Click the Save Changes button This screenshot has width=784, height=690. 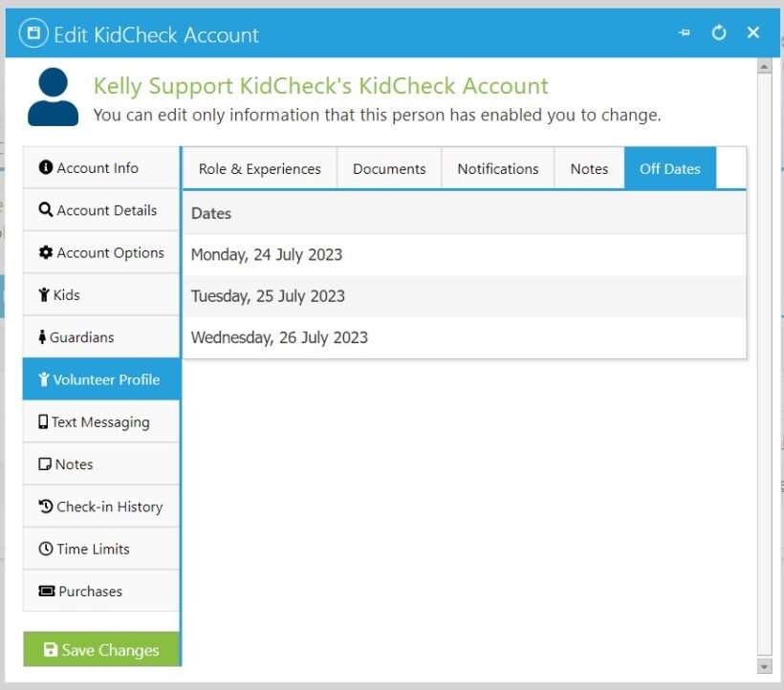coord(100,650)
